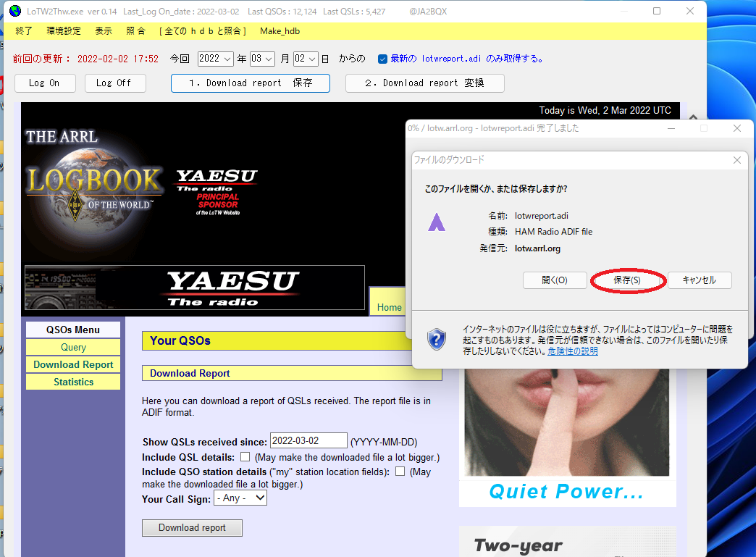The height and width of the screenshot is (557, 756).
Task: Click the 保存(S) save button
Action: (x=627, y=280)
